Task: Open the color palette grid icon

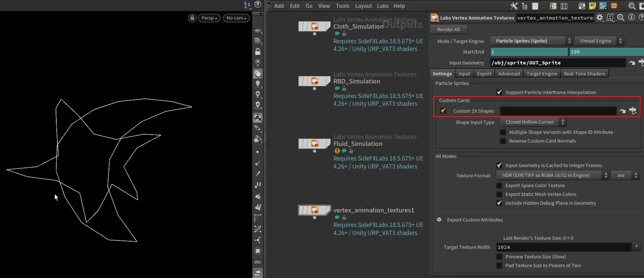Action: [553, 6]
